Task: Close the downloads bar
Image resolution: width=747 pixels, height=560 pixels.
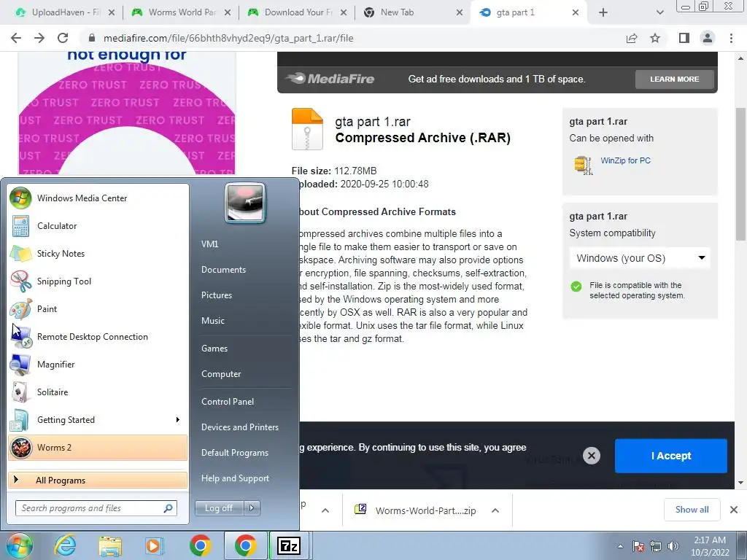Action: [x=734, y=510]
